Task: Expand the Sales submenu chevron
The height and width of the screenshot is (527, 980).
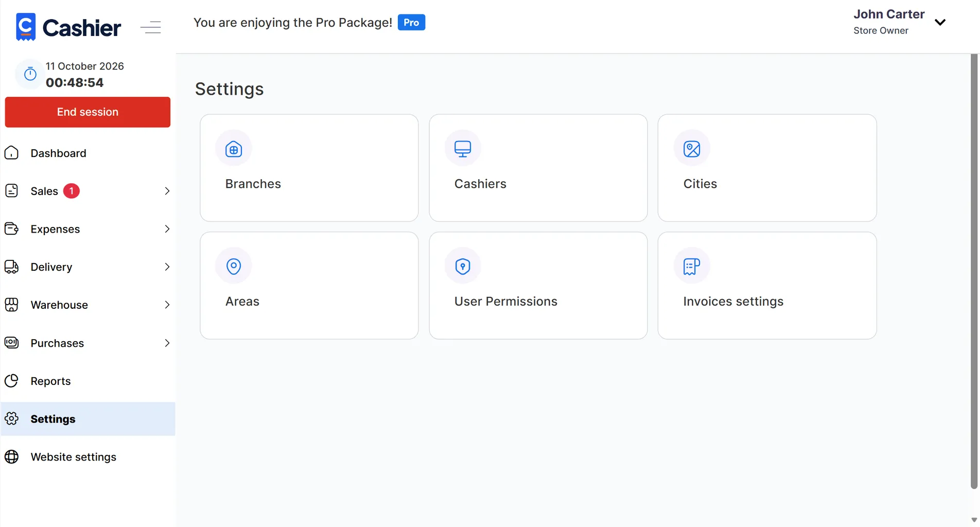Action: (x=167, y=191)
